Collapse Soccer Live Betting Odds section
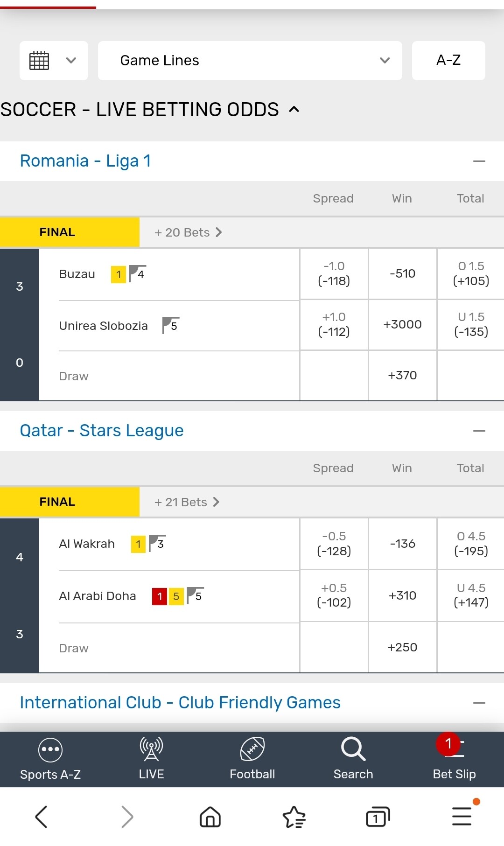The width and height of the screenshot is (504, 846). pos(294,110)
